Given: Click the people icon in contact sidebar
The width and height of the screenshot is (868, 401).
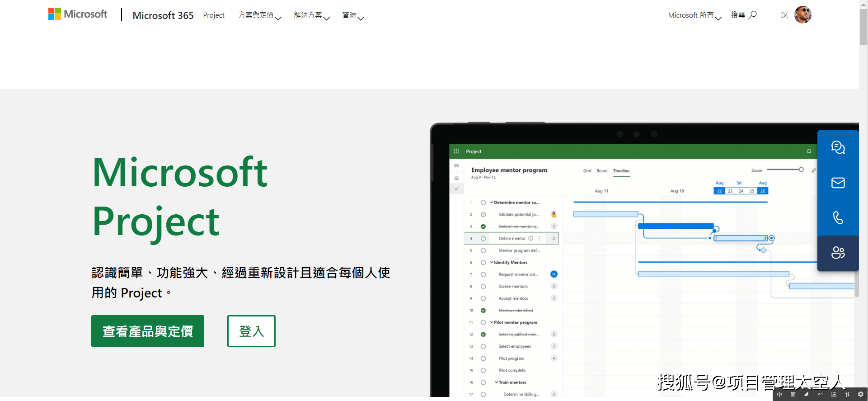Looking at the screenshot, I should 838,253.
